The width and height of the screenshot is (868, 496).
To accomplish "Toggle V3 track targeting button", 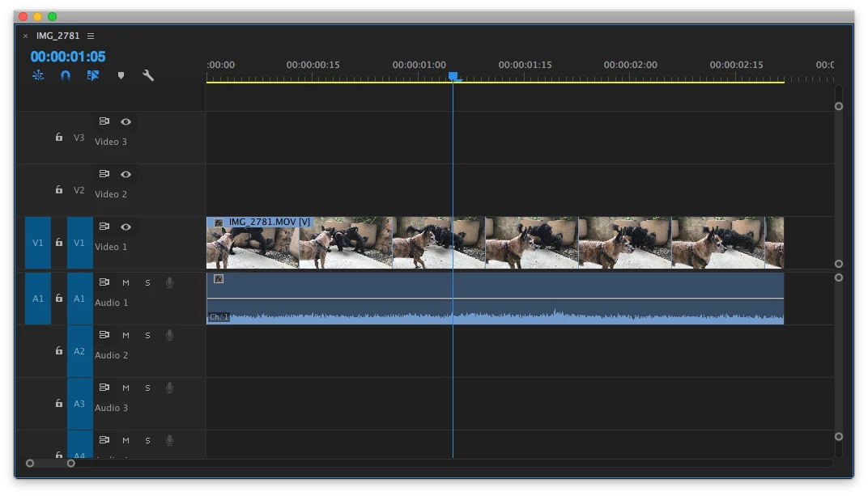I will [79, 138].
